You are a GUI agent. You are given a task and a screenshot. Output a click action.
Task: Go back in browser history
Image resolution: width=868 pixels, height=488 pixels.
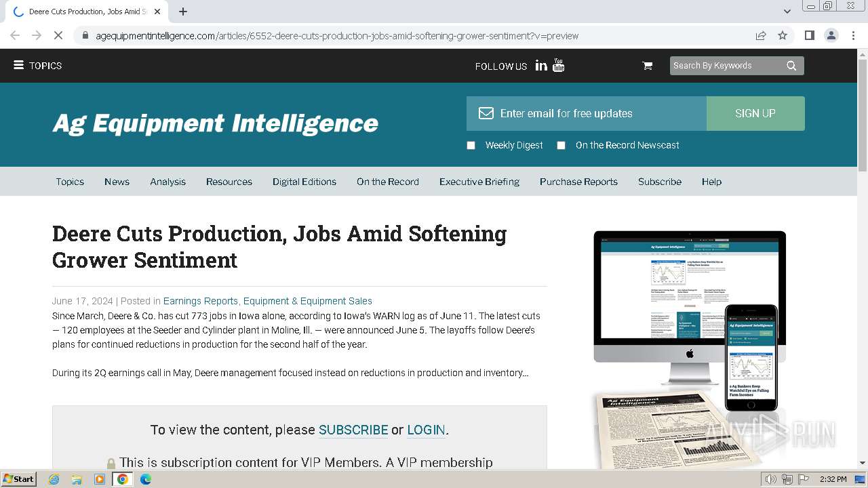(15, 35)
